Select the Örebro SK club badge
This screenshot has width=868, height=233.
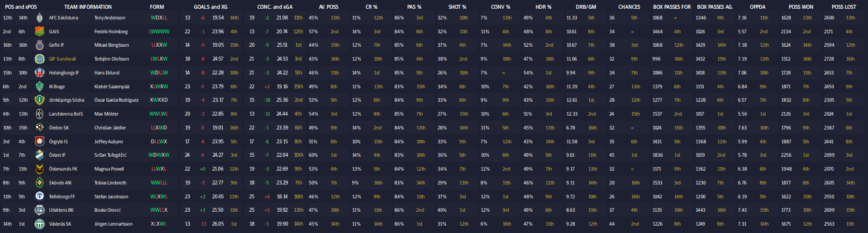[39, 128]
